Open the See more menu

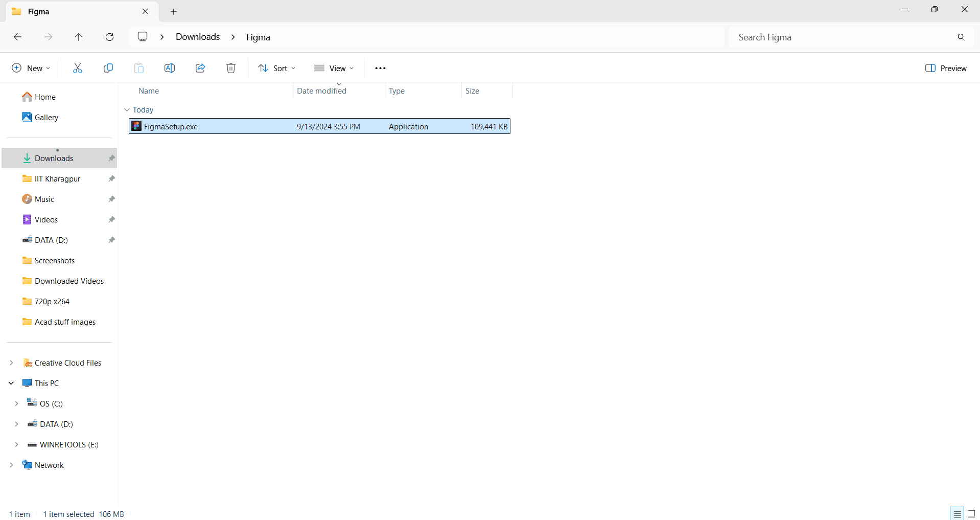click(x=380, y=67)
